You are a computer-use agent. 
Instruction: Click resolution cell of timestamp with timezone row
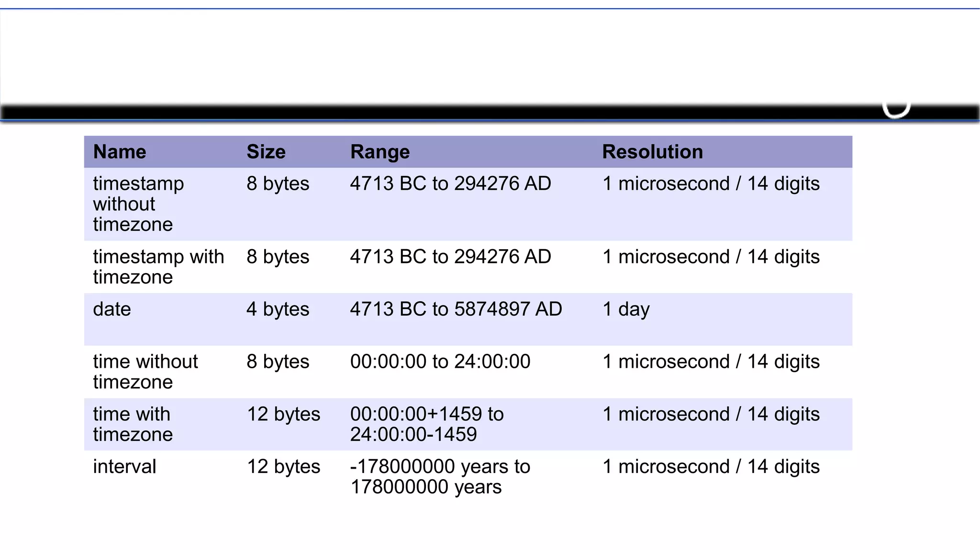tap(711, 257)
